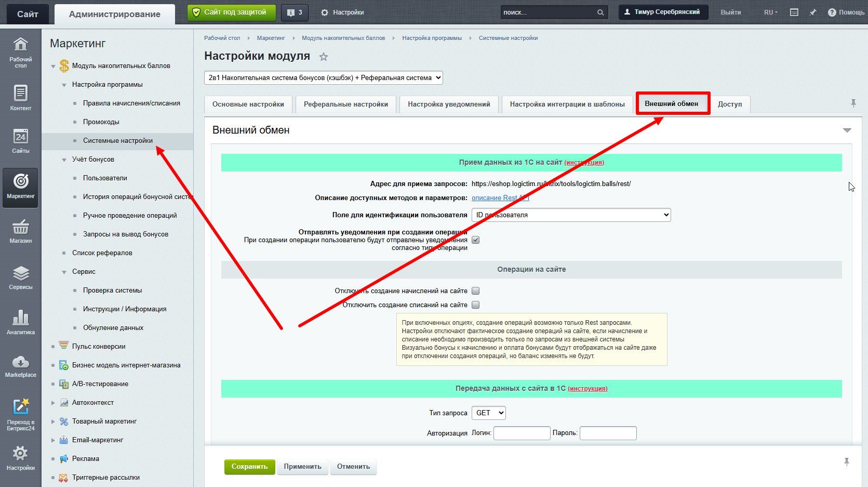Open user identification field dropdown
The image size is (868, 487).
[571, 215]
